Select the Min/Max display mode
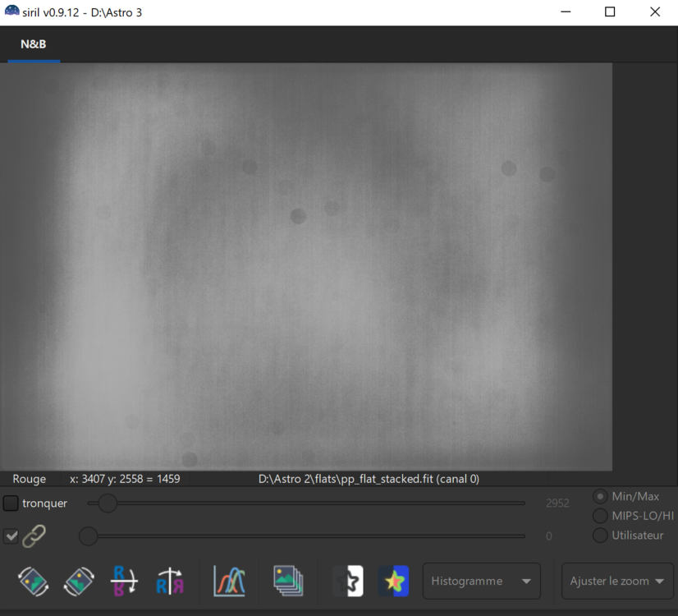The height and width of the screenshot is (616, 678). tap(600, 496)
